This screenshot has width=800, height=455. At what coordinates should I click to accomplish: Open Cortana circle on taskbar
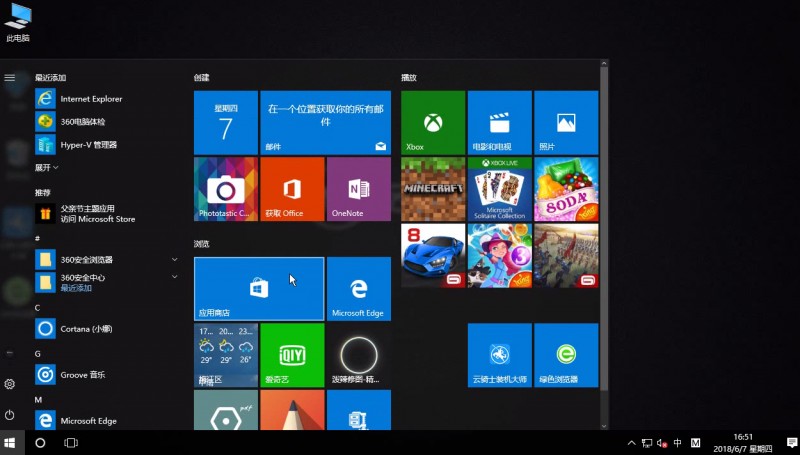click(x=40, y=443)
